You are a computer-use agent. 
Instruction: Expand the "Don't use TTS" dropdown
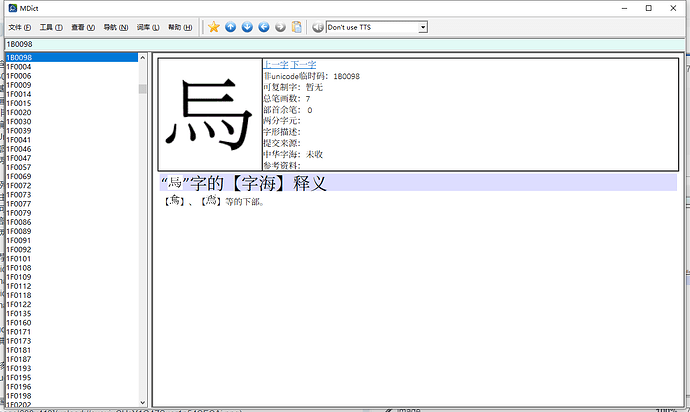(x=423, y=27)
